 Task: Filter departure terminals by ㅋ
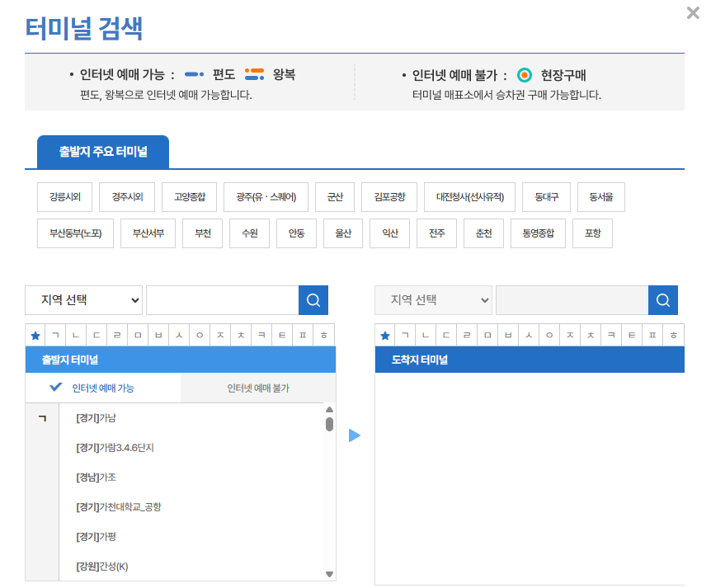(x=261, y=336)
